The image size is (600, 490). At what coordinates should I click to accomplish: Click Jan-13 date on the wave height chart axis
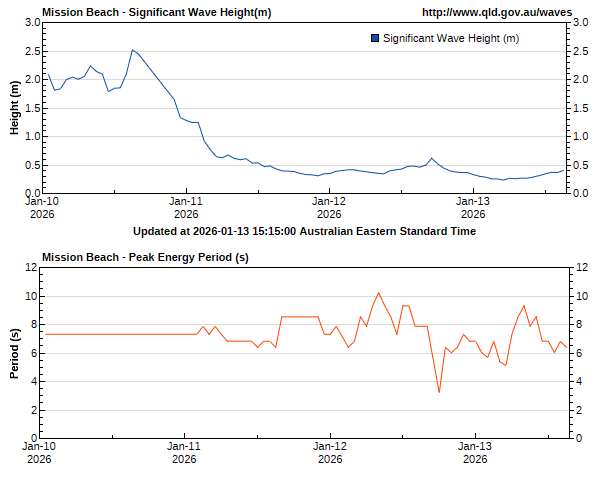click(x=473, y=207)
